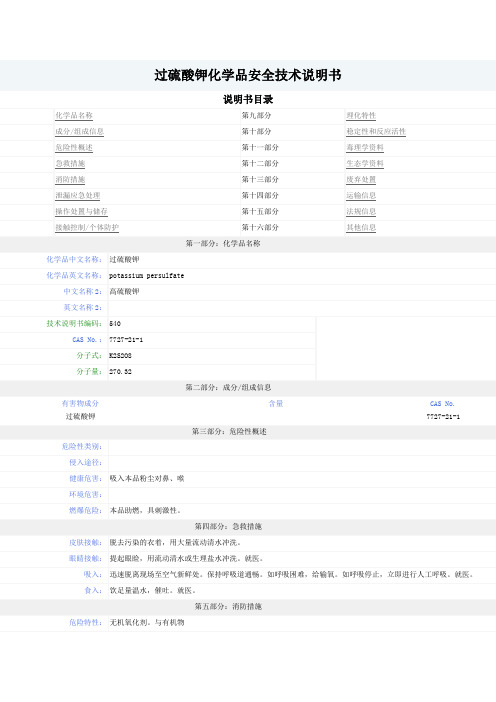
Task: Click the title 过硫酸钾化学品安全技术说明书
Action: coord(248,75)
